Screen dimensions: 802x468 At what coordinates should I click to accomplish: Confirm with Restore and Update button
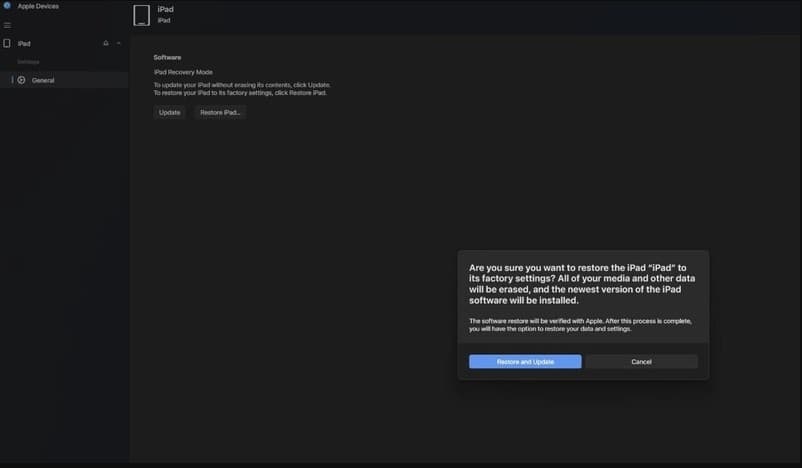click(x=525, y=362)
